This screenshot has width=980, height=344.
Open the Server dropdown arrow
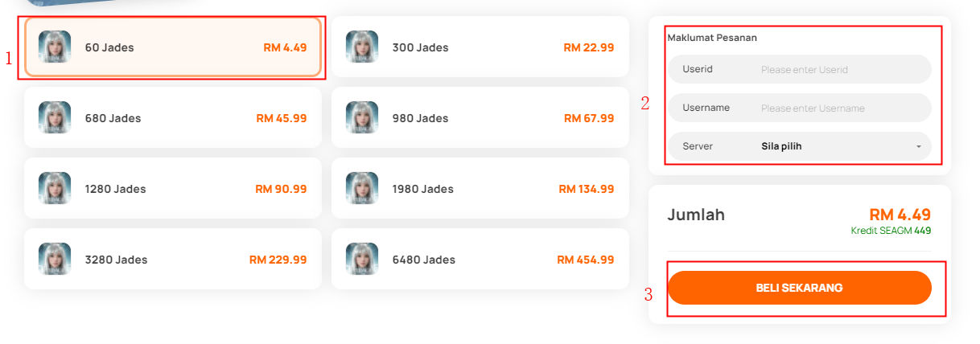918,146
